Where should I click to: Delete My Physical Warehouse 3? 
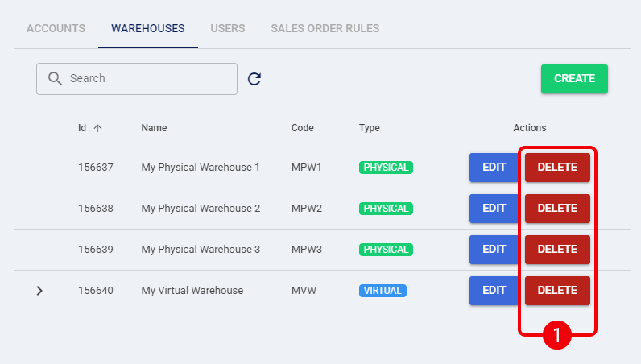coord(557,250)
